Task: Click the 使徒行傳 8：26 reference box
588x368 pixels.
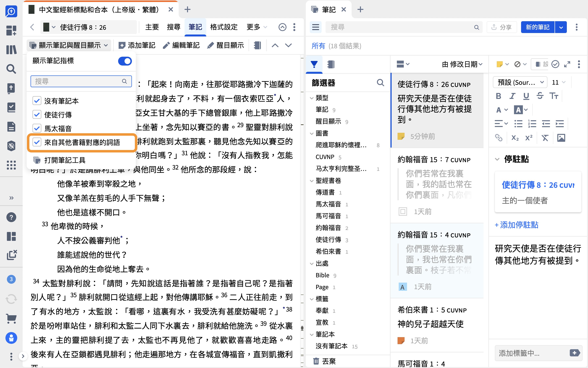Action: [x=89, y=27]
